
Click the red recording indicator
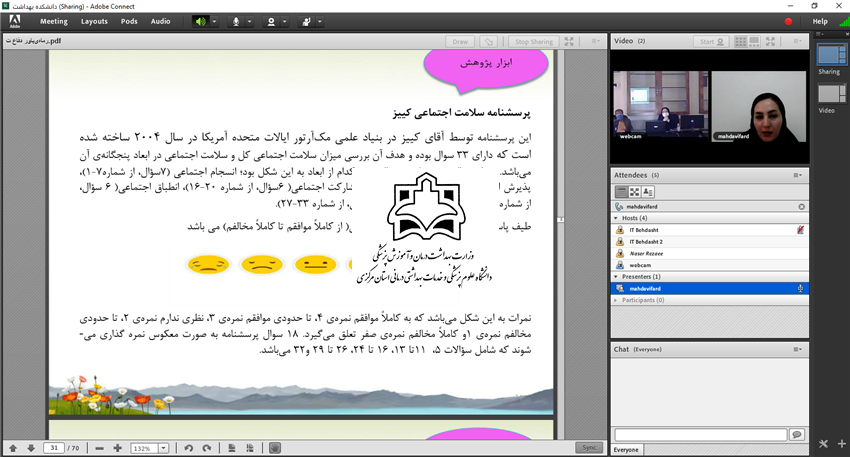(788, 22)
